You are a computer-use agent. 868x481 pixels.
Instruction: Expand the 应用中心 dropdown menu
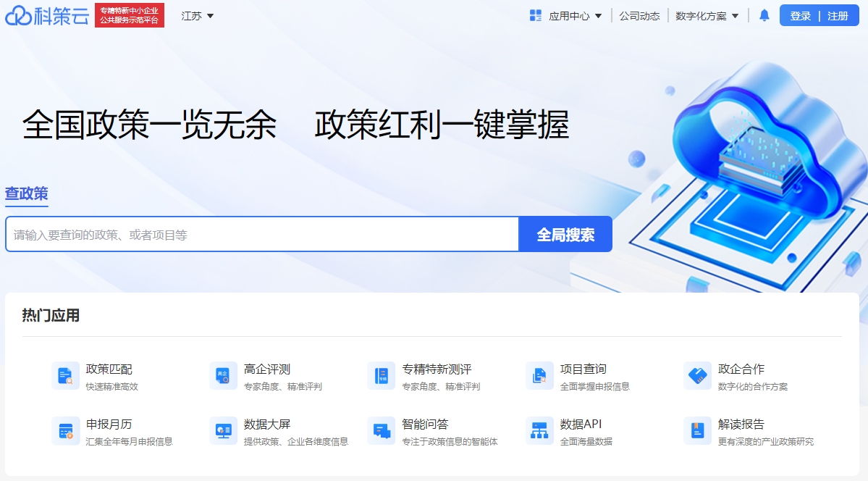click(x=571, y=14)
